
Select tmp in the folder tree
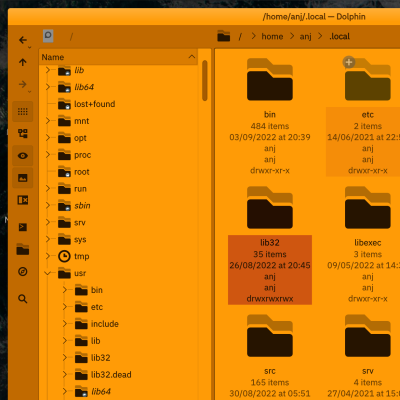tap(82, 256)
